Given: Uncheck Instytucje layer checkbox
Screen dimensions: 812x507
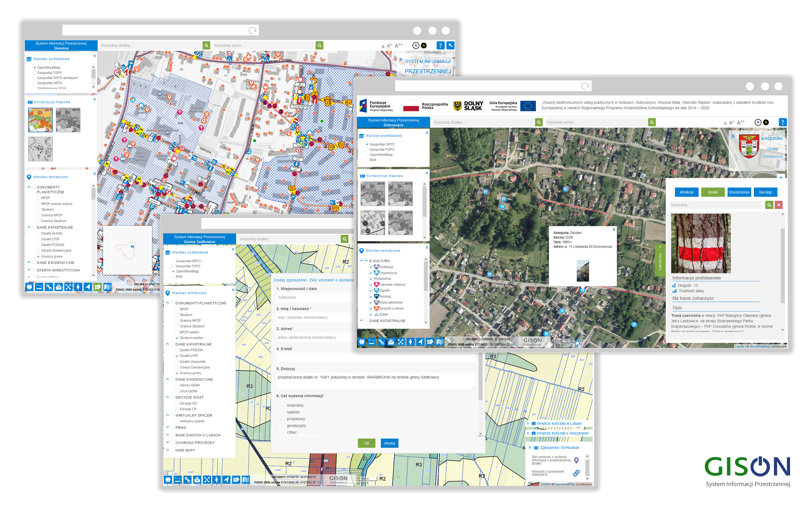Looking at the screenshot, I should click(371, 267).
